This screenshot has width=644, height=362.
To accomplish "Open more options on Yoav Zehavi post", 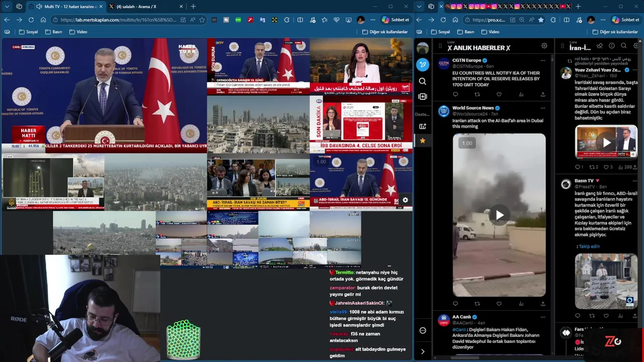I will pyautogui.click(x=635, y=70).
